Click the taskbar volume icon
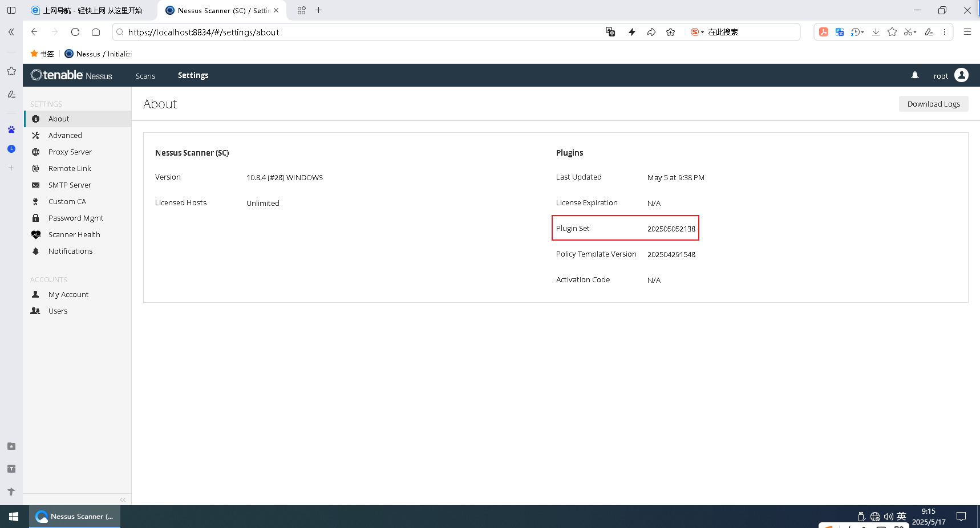The image size is (980, 528). point(888,517)
